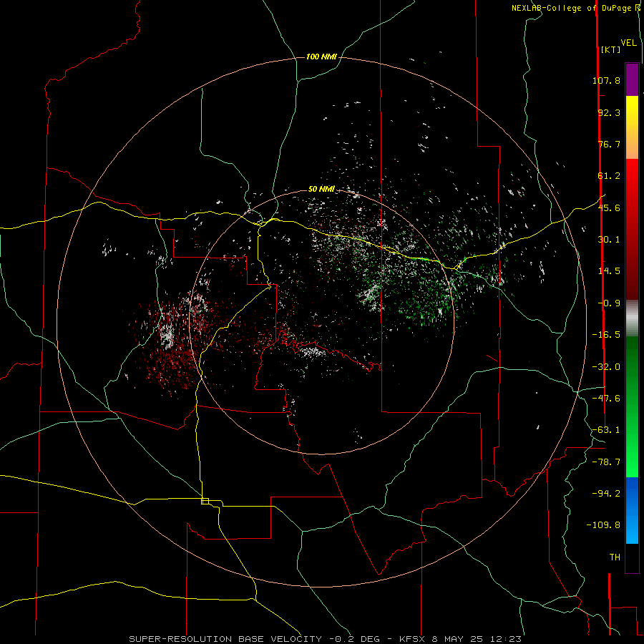The width and height of the screenshot is (644, 644).
Task: Click the 30.1 velocity scale value
Action: point(609,240)
